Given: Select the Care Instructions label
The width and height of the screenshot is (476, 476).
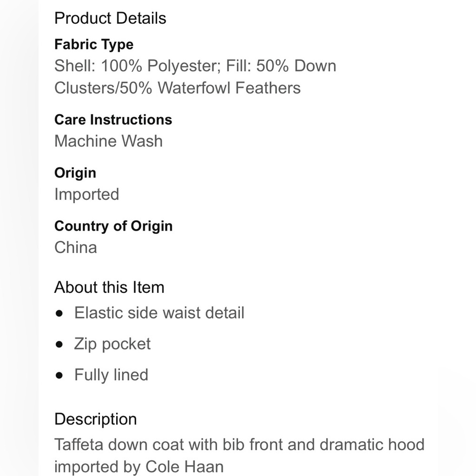Looking at the screenshot, I should (x=113, y=119).
